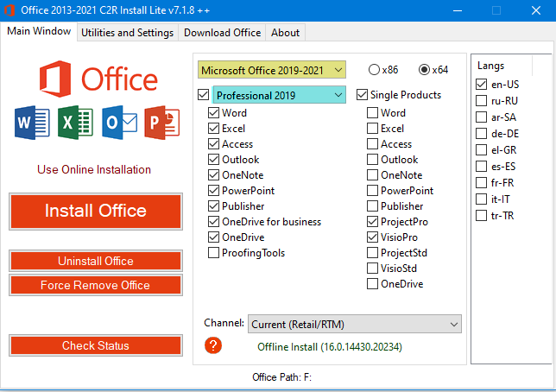Uncheck Word in the Professional 2019 suite list
The image size is (556, 392).
[x=213, y=113]
